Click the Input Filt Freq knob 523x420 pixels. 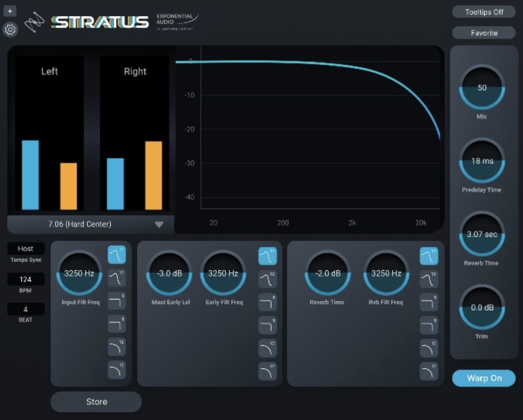click(x=79, y=273)
